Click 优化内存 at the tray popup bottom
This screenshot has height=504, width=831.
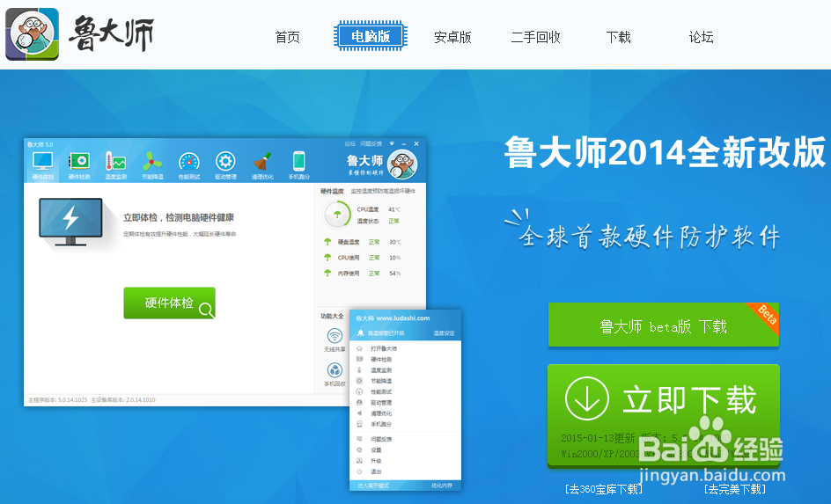(442, 486)
